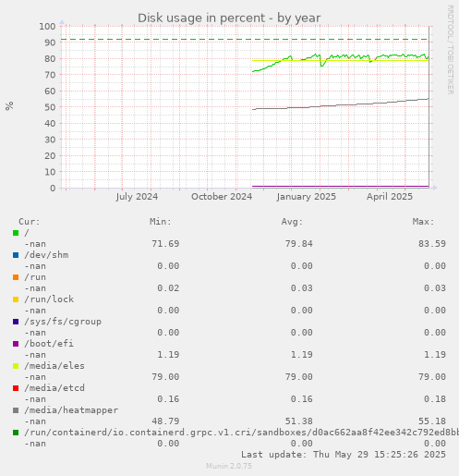Viewport: 459px width, 476px height.
Task: Click the lime /media/eles legend swatch
Action: pos(16,366)
